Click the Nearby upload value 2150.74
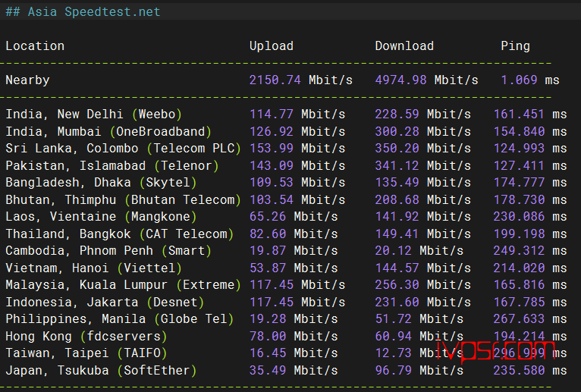 tap(275, 80)
